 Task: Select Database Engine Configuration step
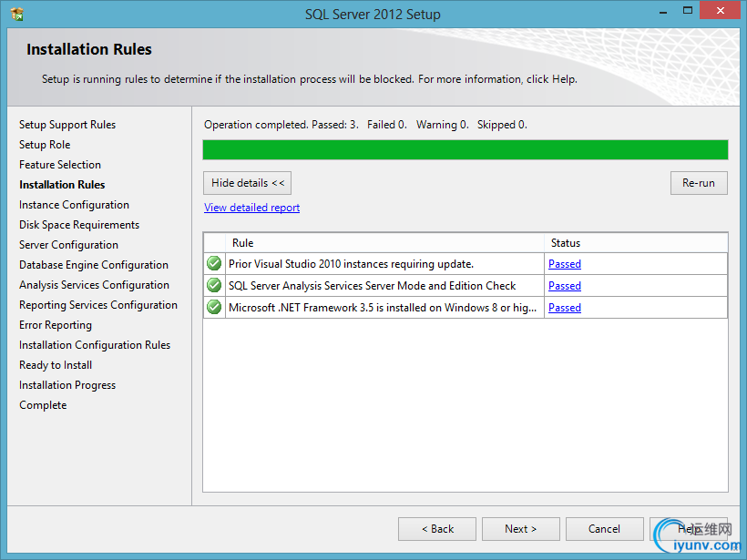93,265
